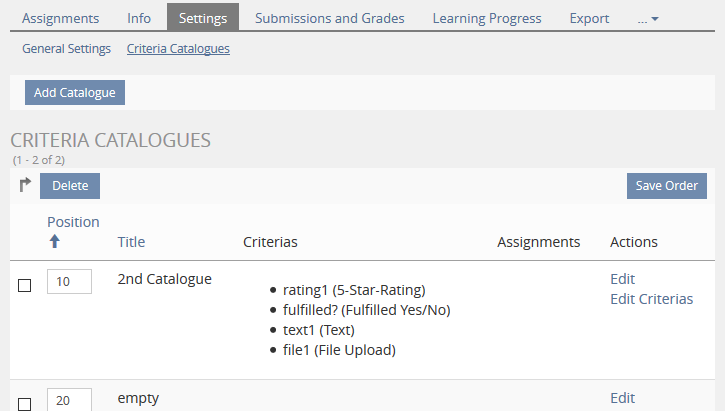Click the Delete button
The height and width of the screenshot is (411, 725).
point(70,185)
